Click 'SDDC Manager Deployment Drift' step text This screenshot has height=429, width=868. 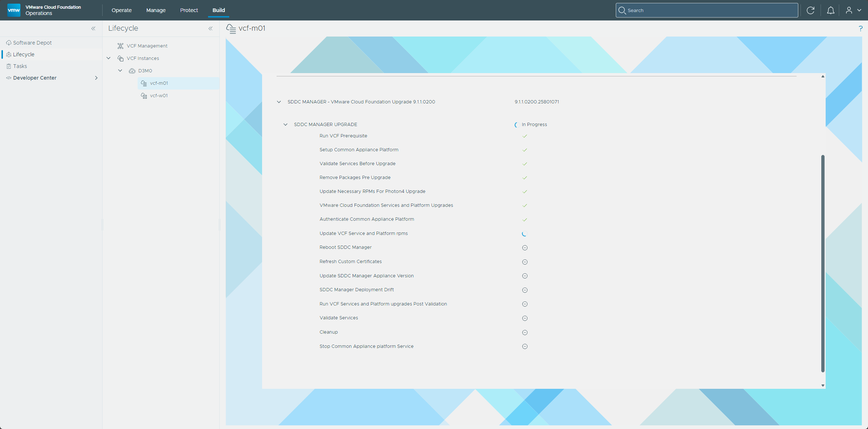tap(357, 290)
